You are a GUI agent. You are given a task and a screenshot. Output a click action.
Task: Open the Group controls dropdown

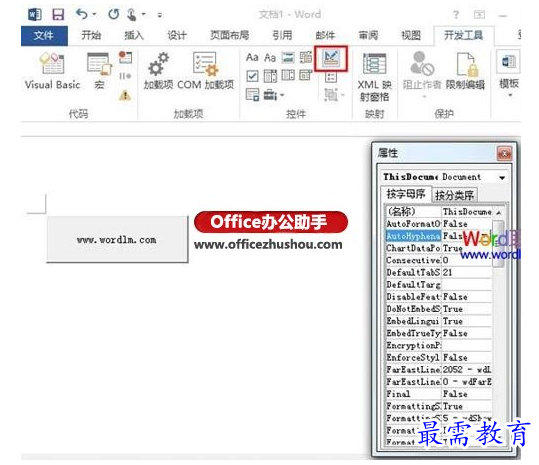click(334, 95)
